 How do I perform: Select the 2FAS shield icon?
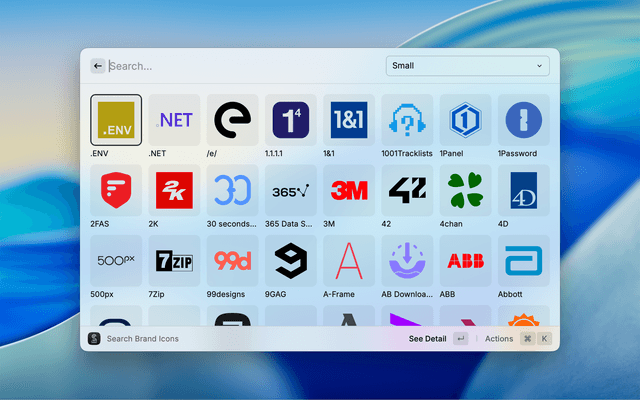(x=116, y=190)
